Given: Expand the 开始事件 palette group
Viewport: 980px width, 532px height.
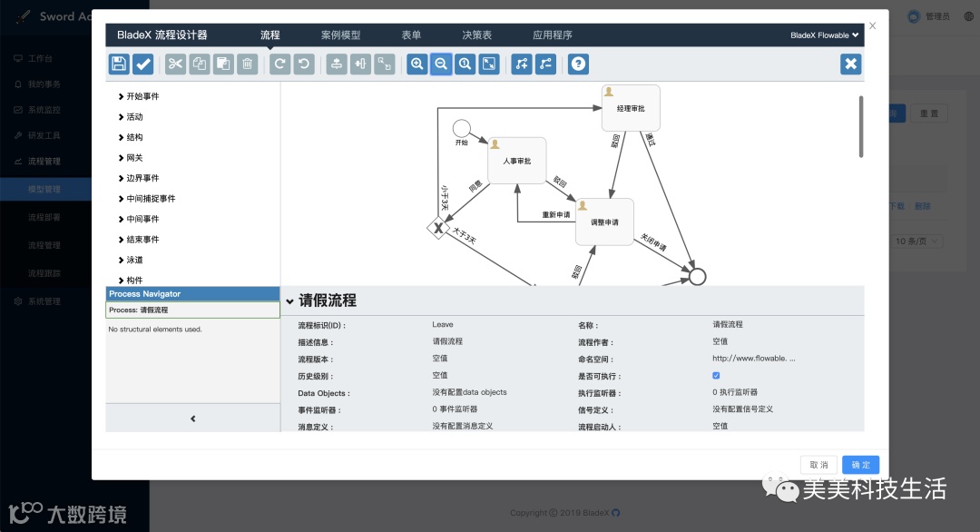Looking at the screenshot, I should click(139, 96).
